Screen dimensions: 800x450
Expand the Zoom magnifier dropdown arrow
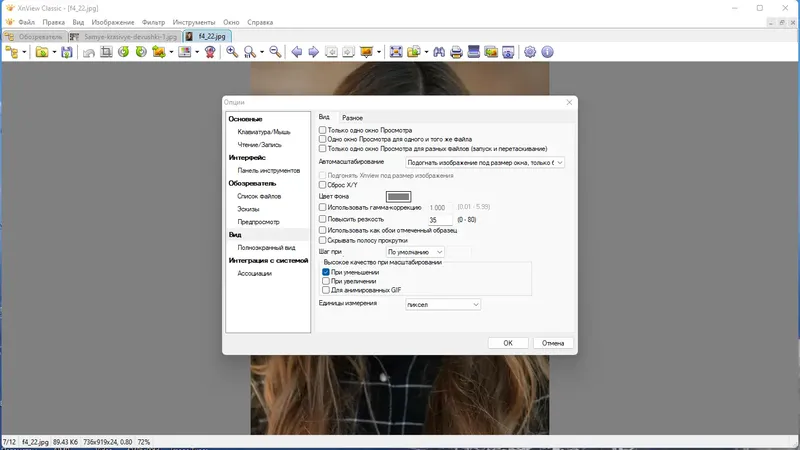coord(262,52)
